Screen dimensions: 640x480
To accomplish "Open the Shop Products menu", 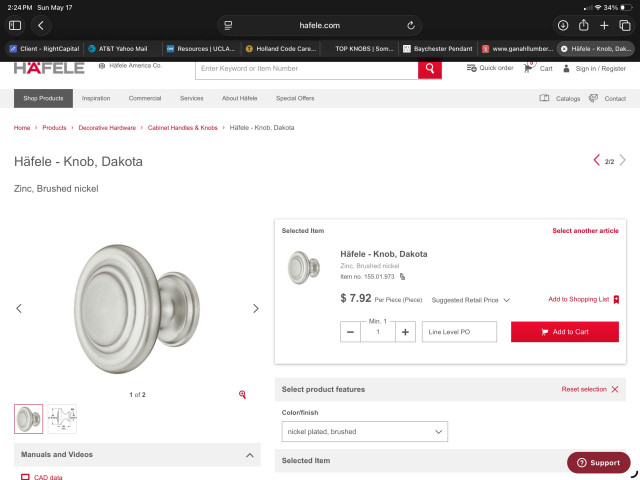I will pos(43,98).
